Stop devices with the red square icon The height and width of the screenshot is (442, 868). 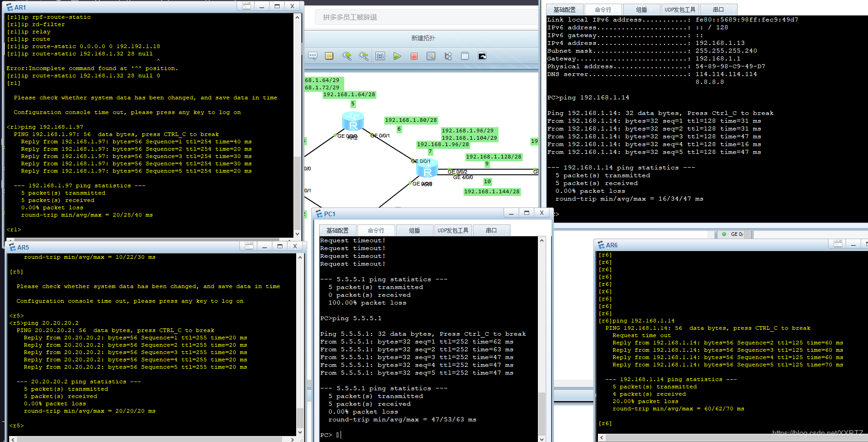pyautogui.click(x=414, y=56)
